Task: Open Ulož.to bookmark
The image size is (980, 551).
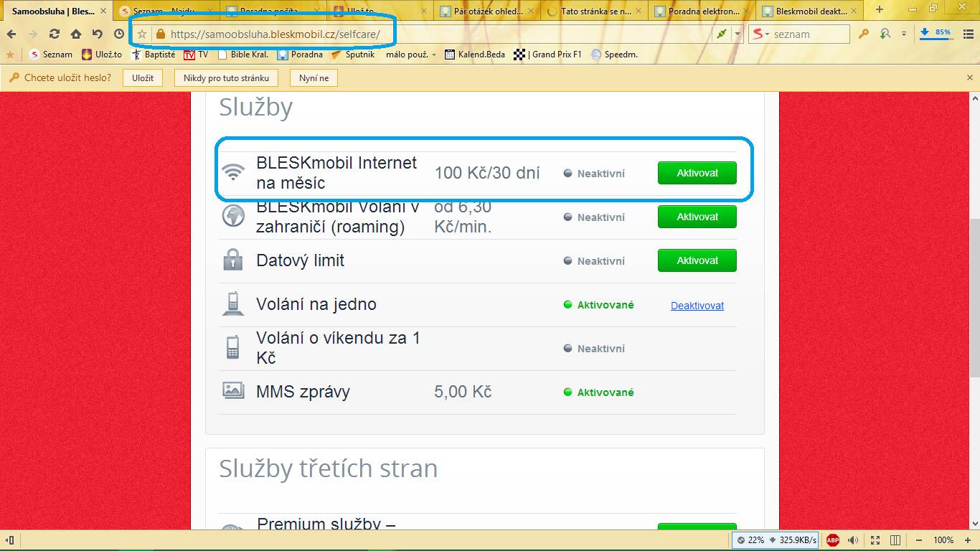Action: pos(102,55)
